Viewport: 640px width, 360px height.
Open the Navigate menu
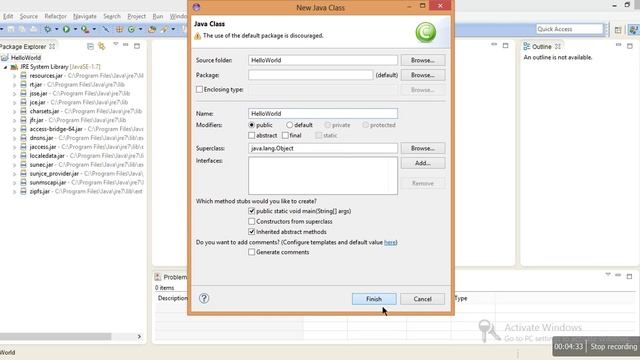(85, 16)
